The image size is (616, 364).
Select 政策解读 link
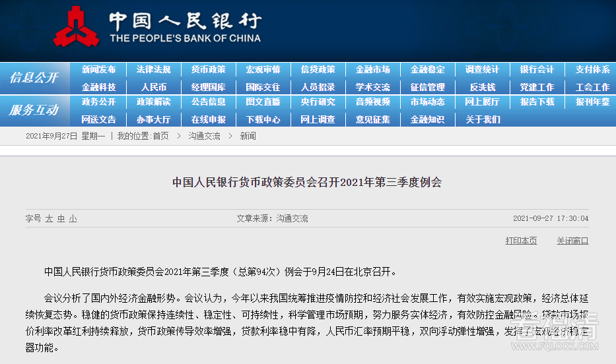click(x=154, y=102)
